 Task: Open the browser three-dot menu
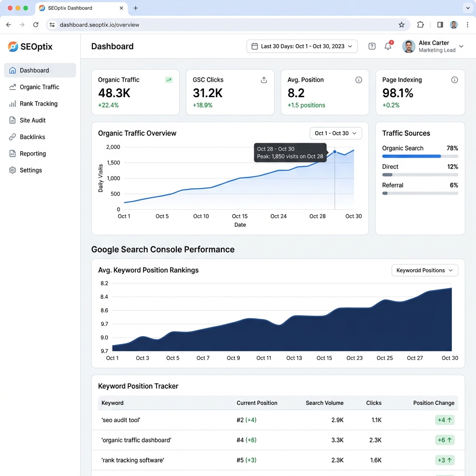tap(468, 25)
